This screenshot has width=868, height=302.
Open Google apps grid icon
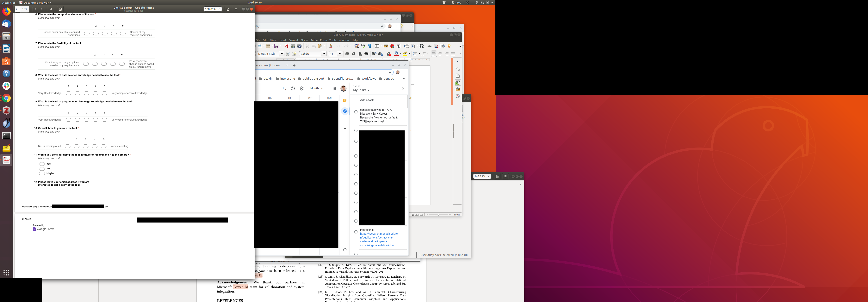[x=334, y=88]
